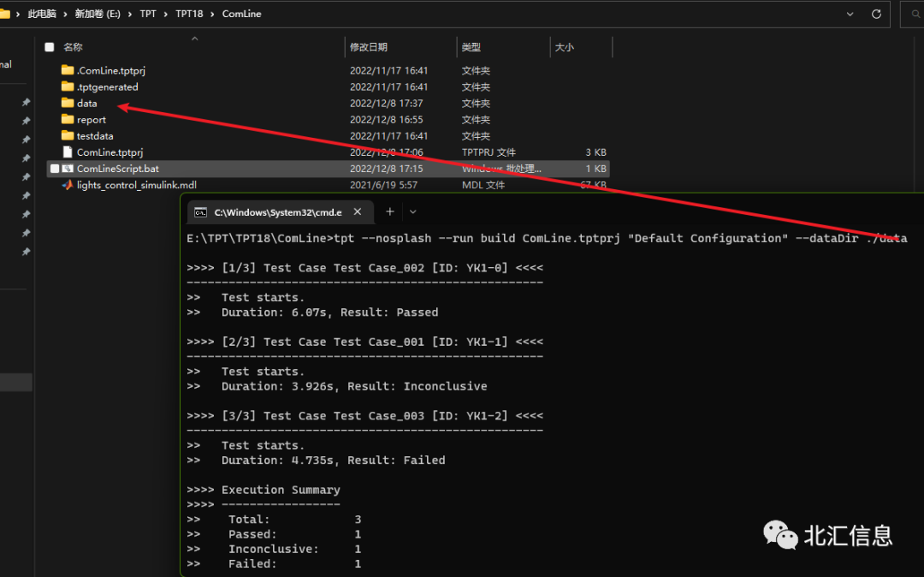Click the ComLineScript.bat batch file icon
924x577 pixels.
pyautogui.click(x=68, y=169)
